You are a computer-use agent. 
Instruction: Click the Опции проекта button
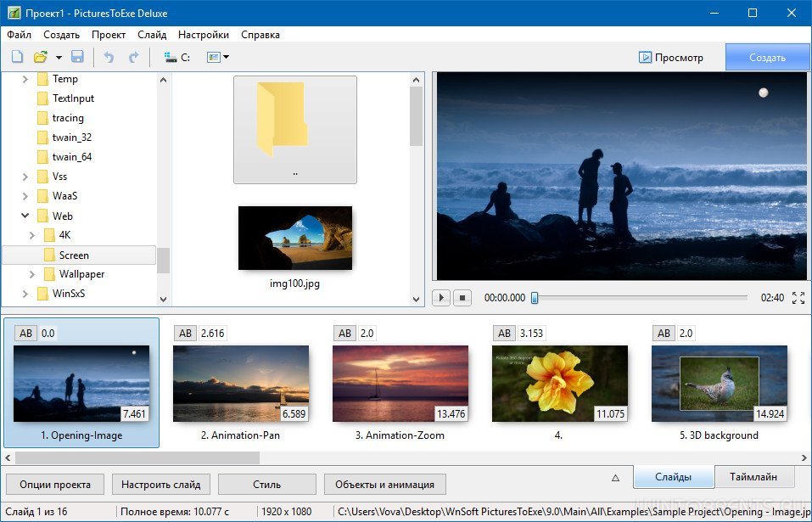pyautogui.click(x=54, y=485)
